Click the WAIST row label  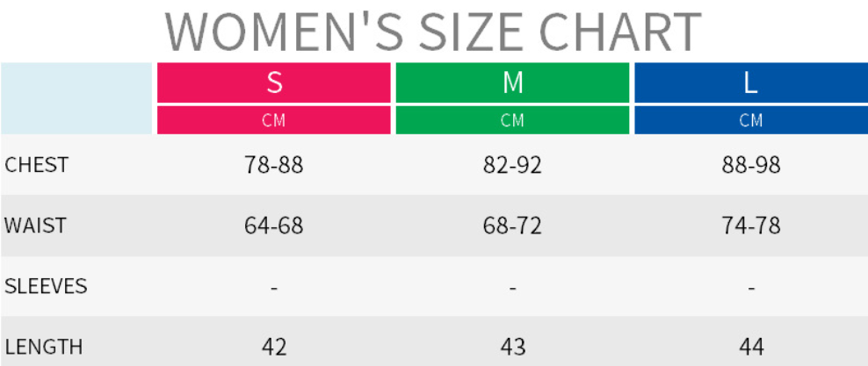(x=35, y=226)
